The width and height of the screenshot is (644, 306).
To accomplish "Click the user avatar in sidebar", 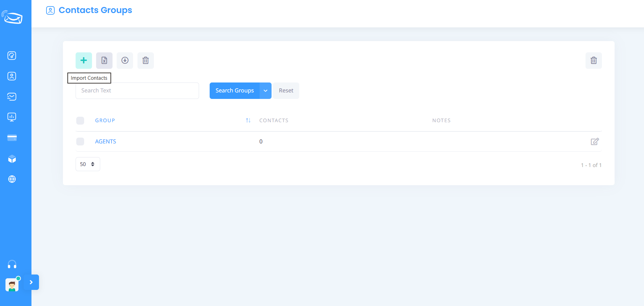I will [12, 284].
